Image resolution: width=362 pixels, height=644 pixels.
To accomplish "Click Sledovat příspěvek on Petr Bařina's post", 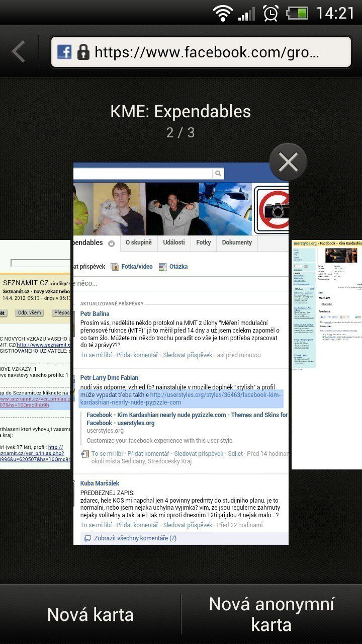I will [x=188, y=355].
